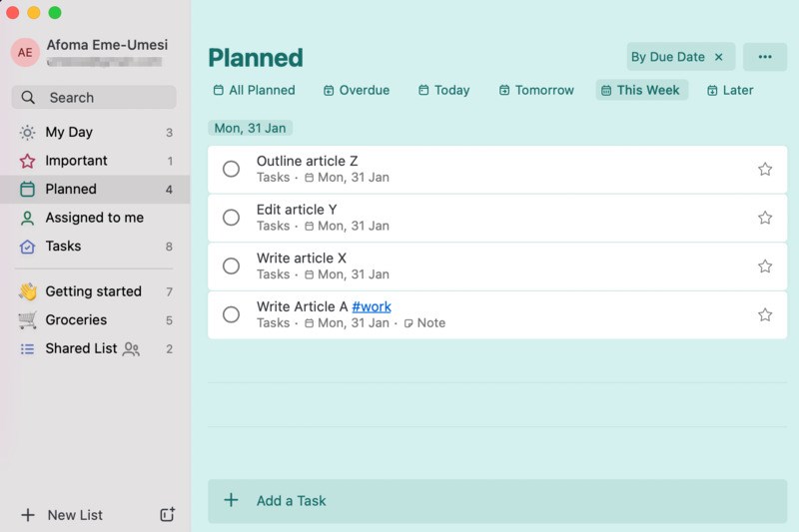This screenshot has width=799, height=532.
Task: Click the new group icon beside New List
Action: click(x=168, y=514)
